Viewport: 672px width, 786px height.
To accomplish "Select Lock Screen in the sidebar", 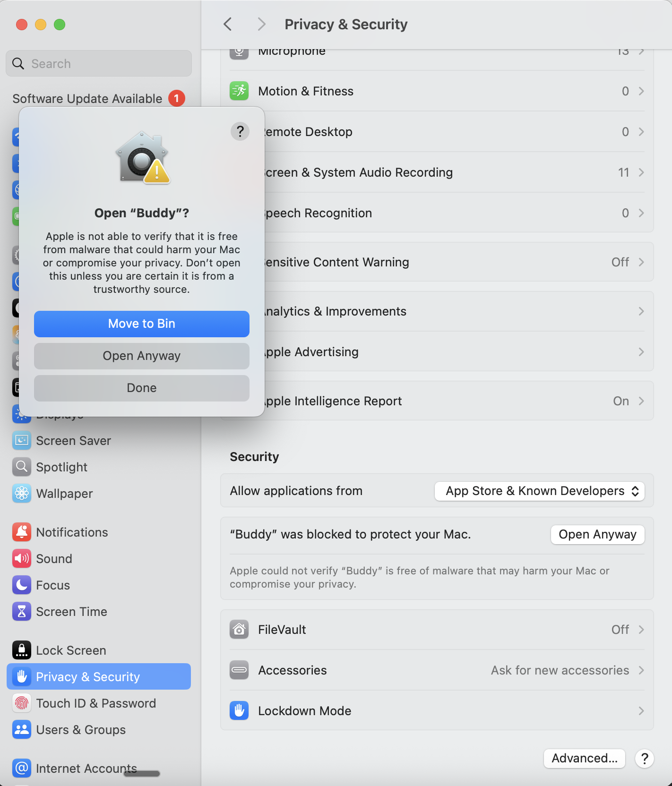I will [99, 650].
